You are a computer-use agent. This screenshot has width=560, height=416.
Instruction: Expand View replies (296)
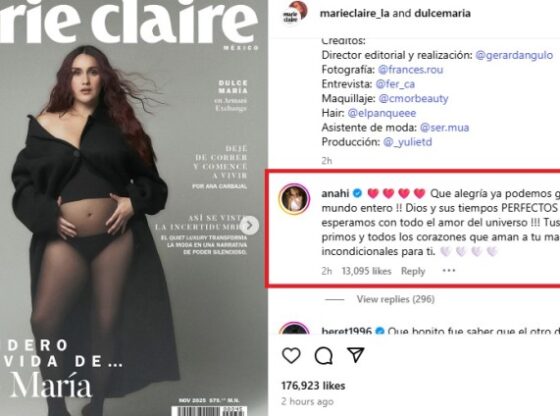point(395,299)
